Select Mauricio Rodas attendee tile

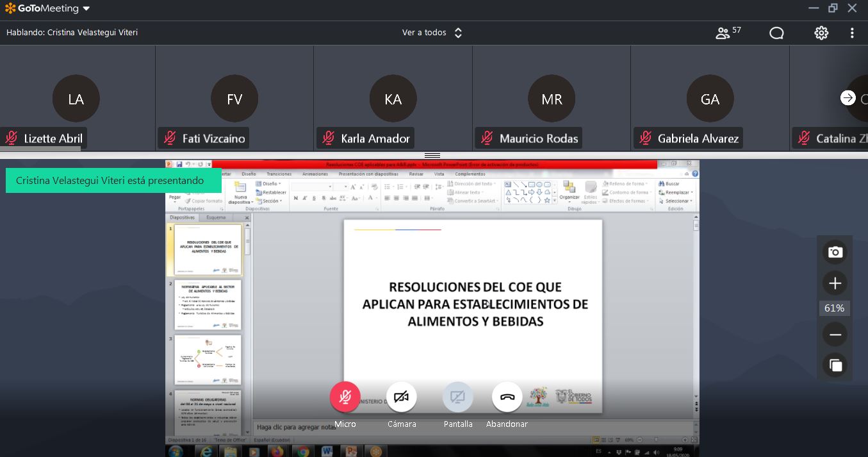click(x=551, y=98)
